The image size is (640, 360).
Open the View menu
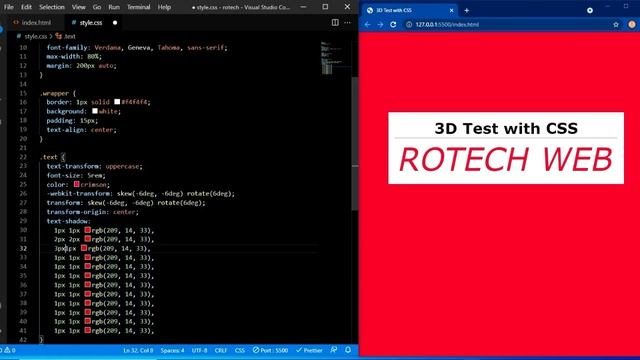point(78,7)
